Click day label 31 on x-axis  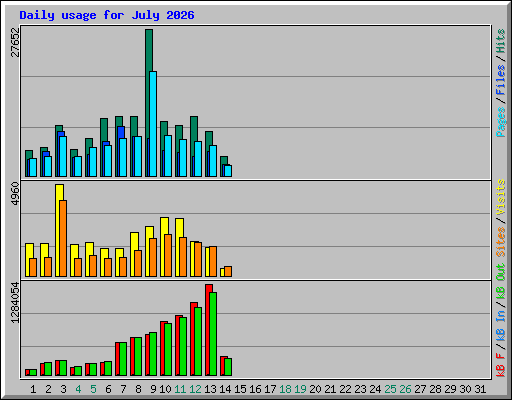480,389
